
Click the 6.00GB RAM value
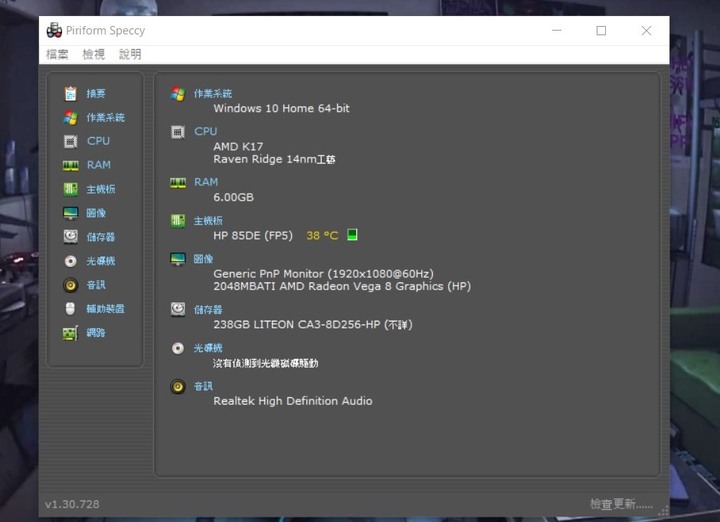[233, 197]
